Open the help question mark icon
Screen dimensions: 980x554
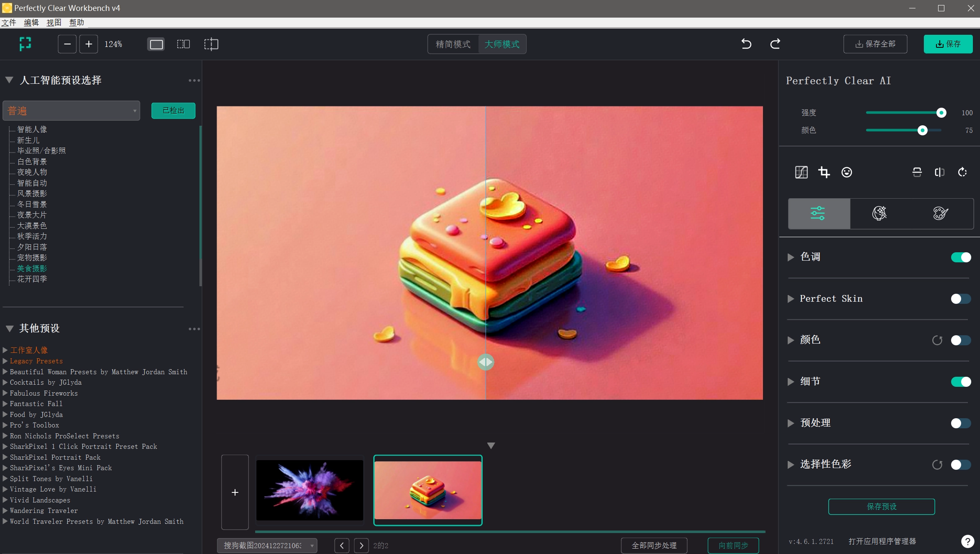[967, 541]
